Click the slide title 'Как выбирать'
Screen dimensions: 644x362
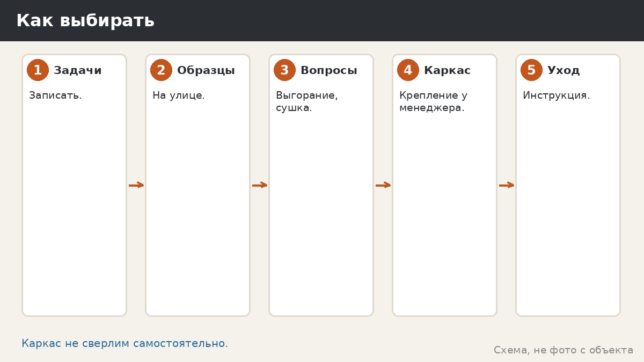click(x=85, y=21)
